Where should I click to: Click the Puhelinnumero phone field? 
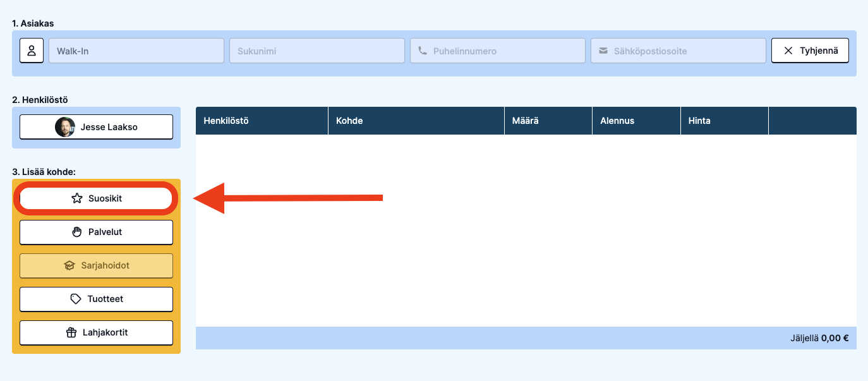(498, 51)
